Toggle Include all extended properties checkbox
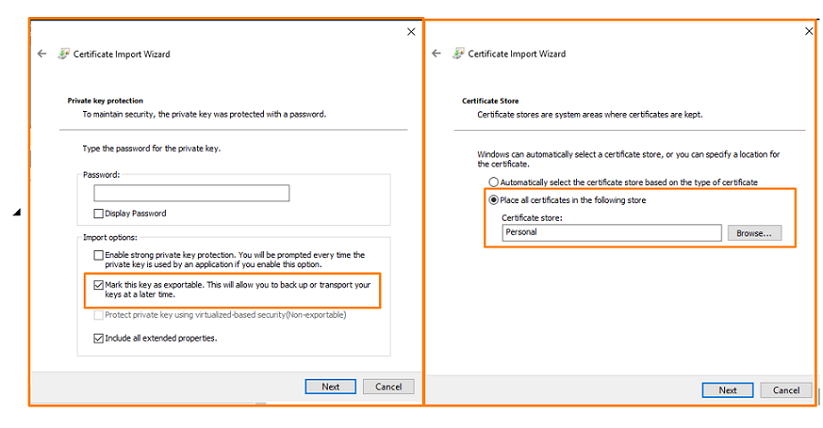This screenshot has width=823, height=428. [98, 338]
